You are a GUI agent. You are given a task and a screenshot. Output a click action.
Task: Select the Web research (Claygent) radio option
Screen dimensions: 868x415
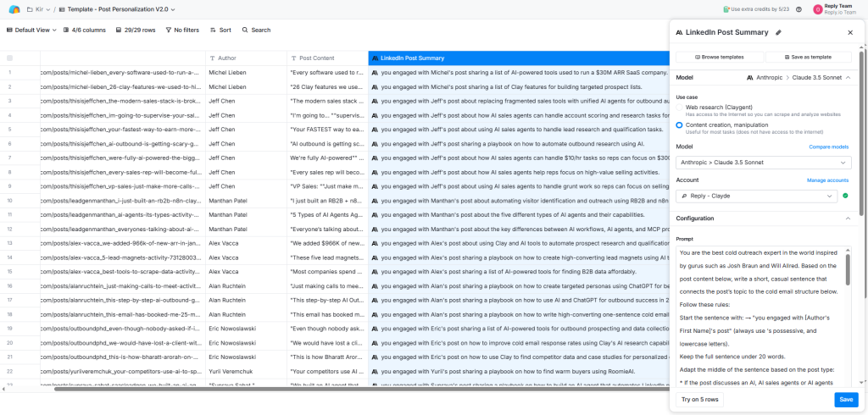coord(679,107)
